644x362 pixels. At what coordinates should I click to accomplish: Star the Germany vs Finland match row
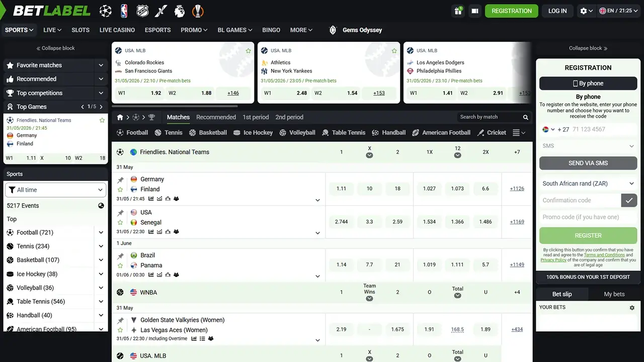coord(120,190)
